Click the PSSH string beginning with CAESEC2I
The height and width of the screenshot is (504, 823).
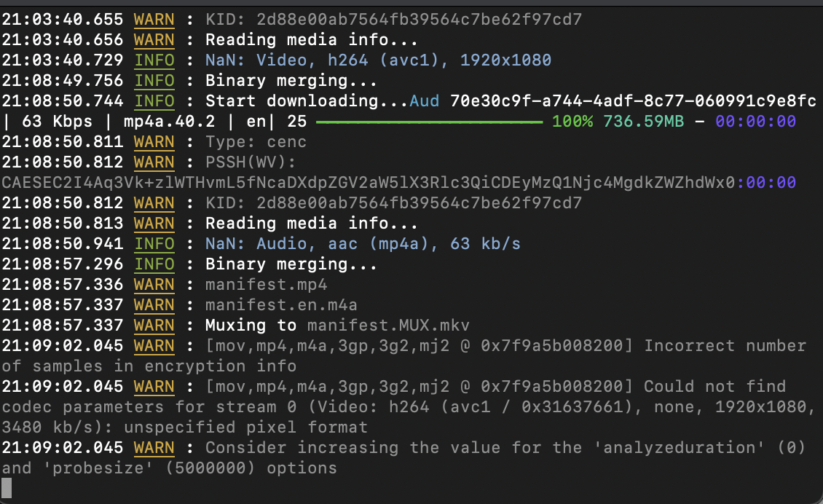tap(364, 183)
